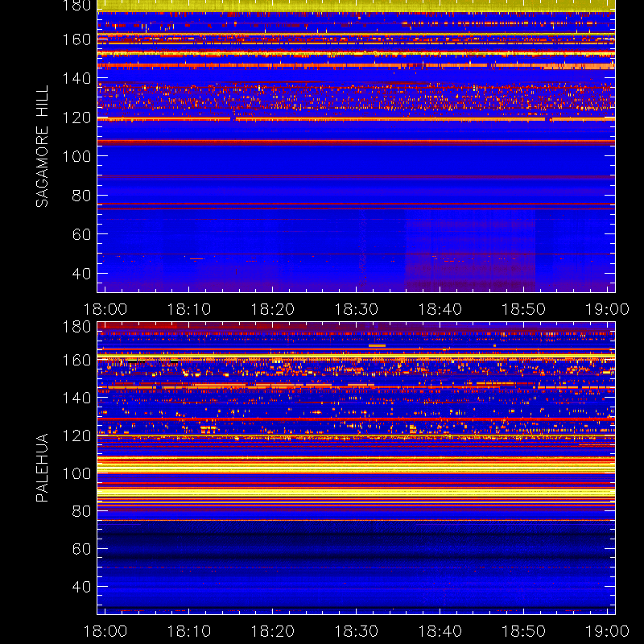Image resolution: width=644 pixels, height=644 pixels.
Task: Select 18:30 label below Sagamore Hill plot
Action: tap(356, 309)
